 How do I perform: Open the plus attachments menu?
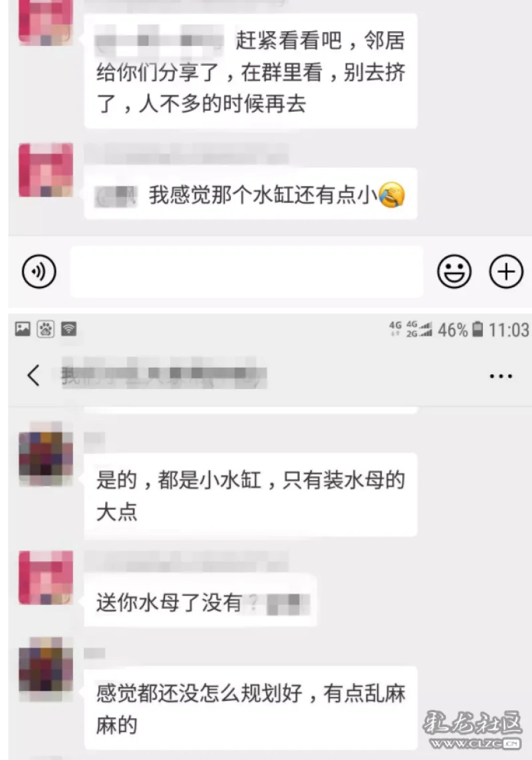[x=506, y=271]
